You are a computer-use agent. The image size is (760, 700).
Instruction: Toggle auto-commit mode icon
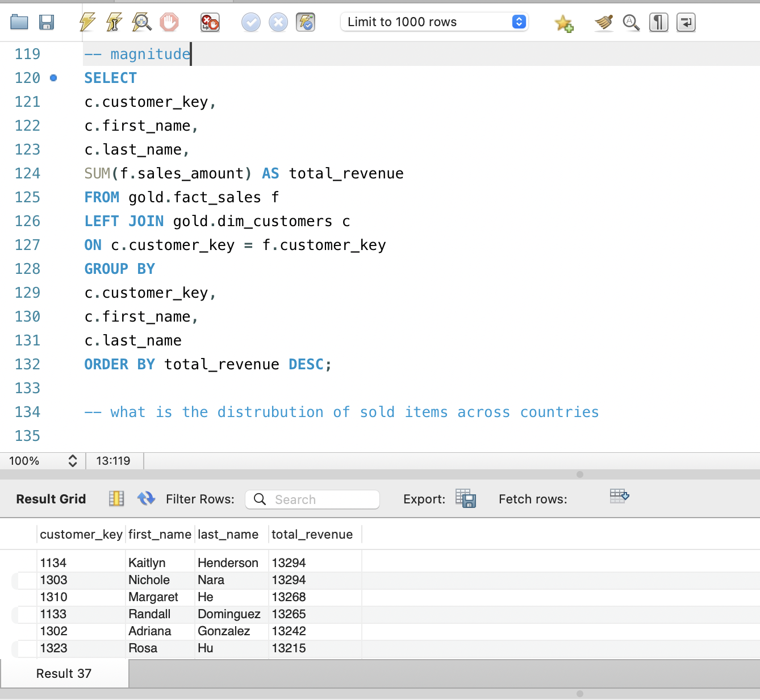(x=305, y=23)
